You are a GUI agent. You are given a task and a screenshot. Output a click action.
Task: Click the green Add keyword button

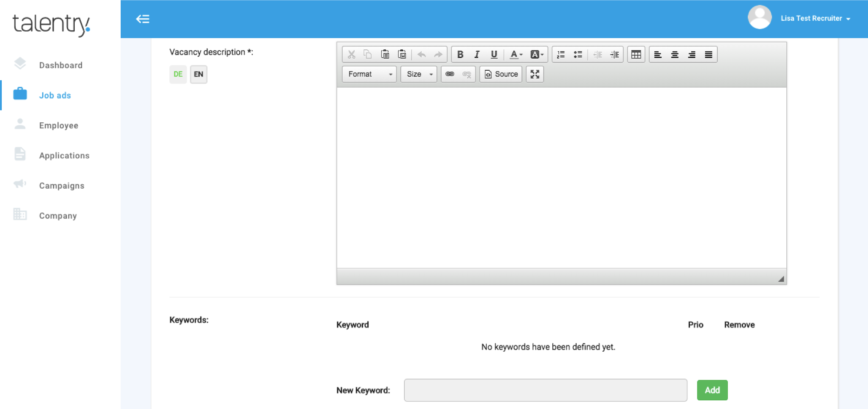pos(712,390)
